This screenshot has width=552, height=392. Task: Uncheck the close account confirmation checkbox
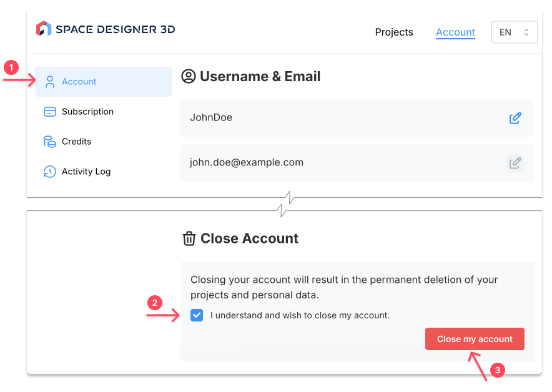pos(197,315)
